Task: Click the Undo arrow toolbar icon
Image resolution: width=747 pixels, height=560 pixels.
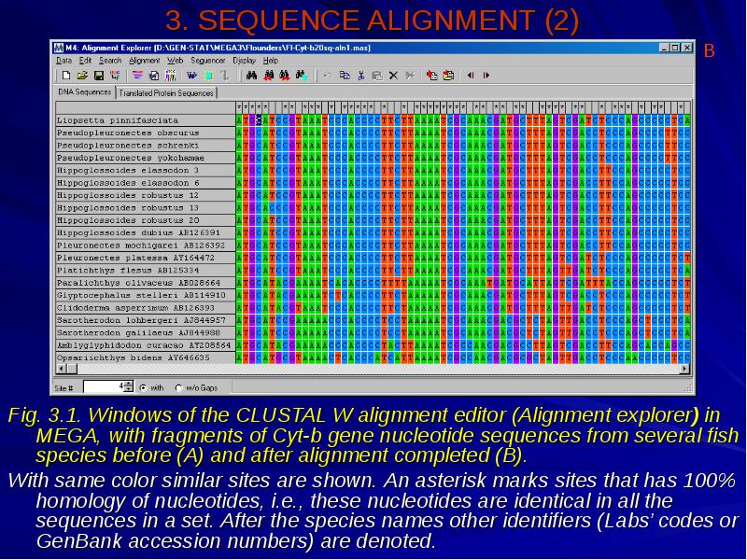Action: click(x=329, y=75)
